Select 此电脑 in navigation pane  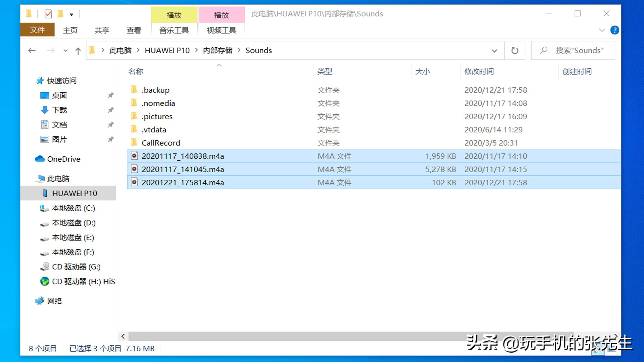pos(58,179)
